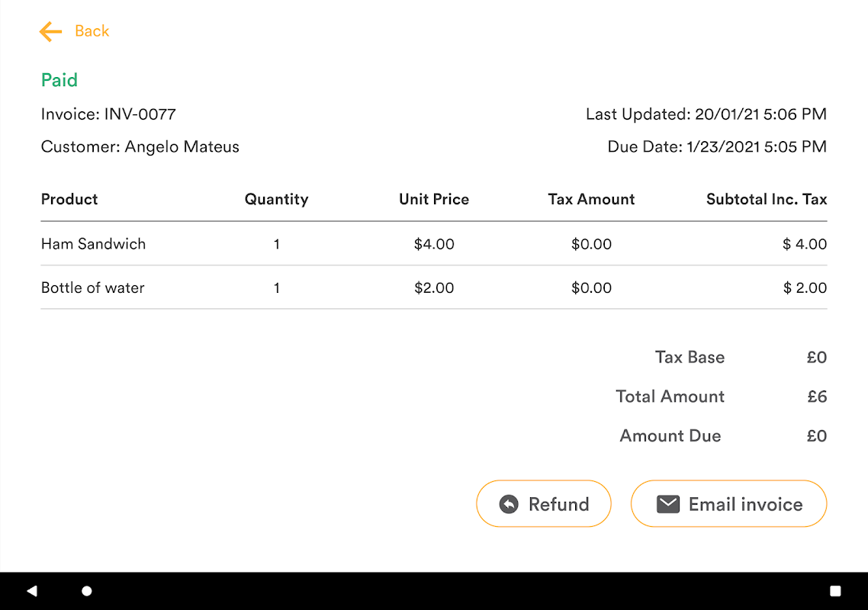Screen dimensions: 868x610
Task: Tap the Android recents square icon
Action: coord(835,591)
